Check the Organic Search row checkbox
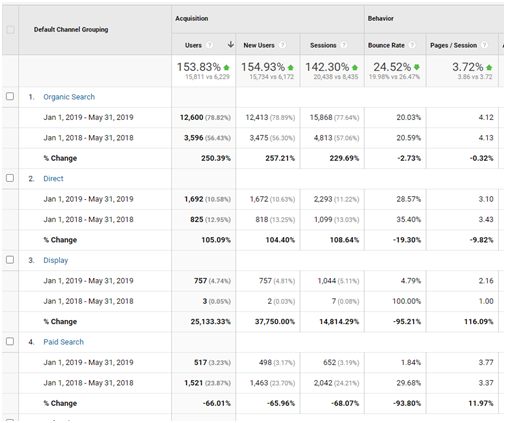The width and height of the screenshot is (506, 423). point(10,96)
